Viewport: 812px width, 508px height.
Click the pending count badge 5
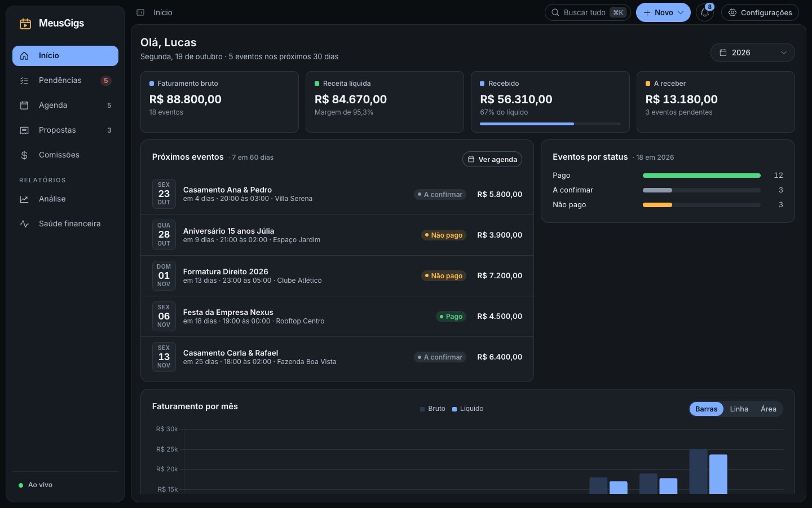[x=105, y=81]
